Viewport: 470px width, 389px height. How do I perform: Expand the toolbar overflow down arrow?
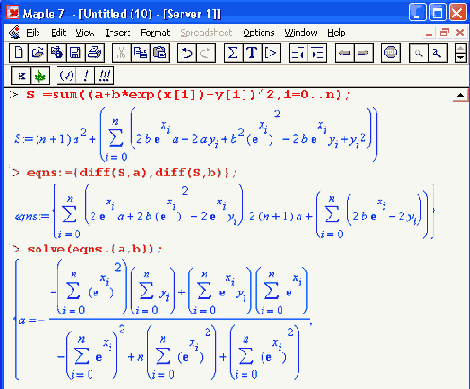[x=460, y=58]
